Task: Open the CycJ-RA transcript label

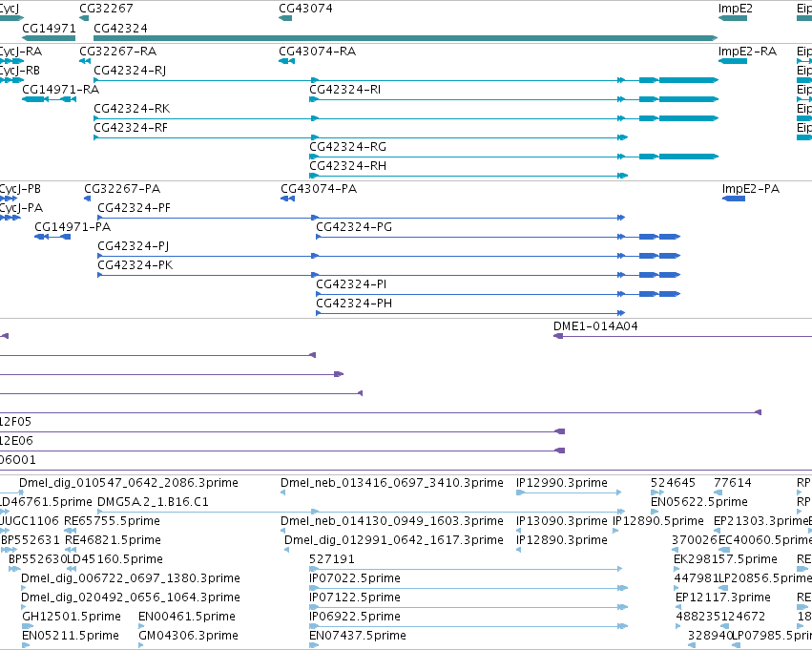Action: (21, 52)
